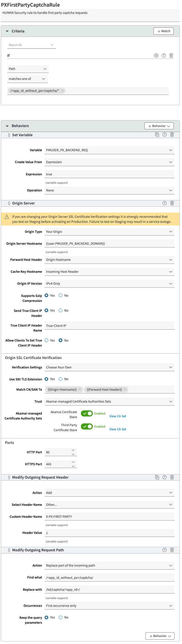Select Yes for Allow Clients To Set True Client IP
This screenshot has width=182, height=644.
(x=47, y=340)
